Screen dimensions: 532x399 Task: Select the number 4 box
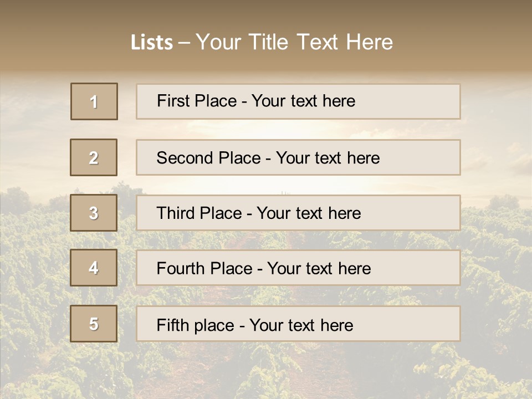tap(94, 268)
